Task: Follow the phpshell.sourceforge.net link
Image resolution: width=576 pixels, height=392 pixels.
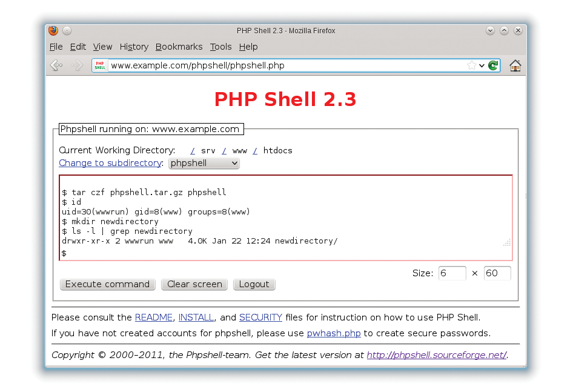Action: point(437,355)
